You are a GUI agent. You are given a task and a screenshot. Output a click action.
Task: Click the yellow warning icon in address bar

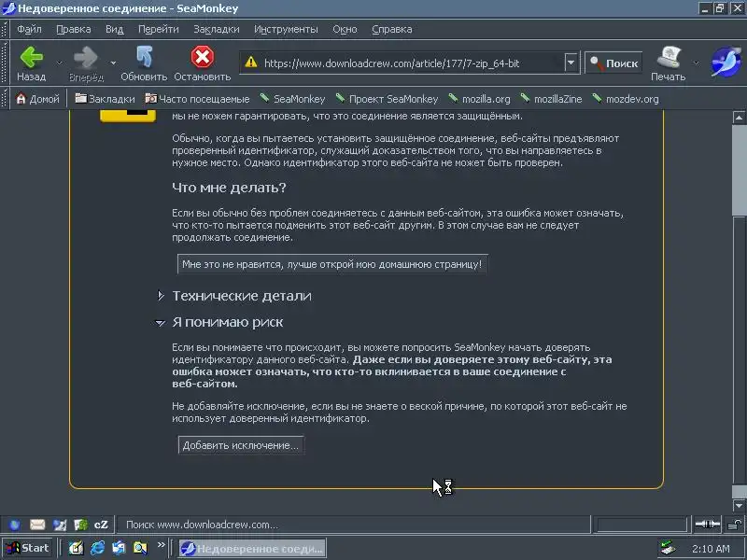[251, 63]
